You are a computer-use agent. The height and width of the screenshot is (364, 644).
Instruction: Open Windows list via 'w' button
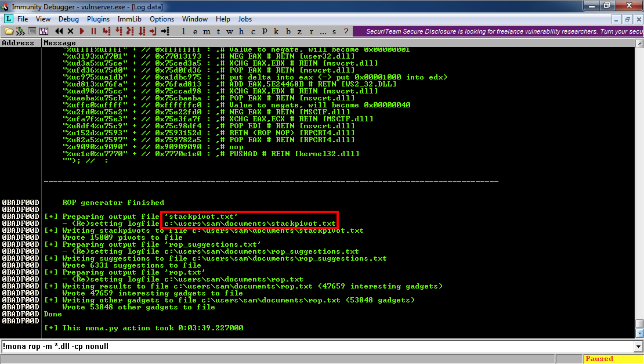230,31
